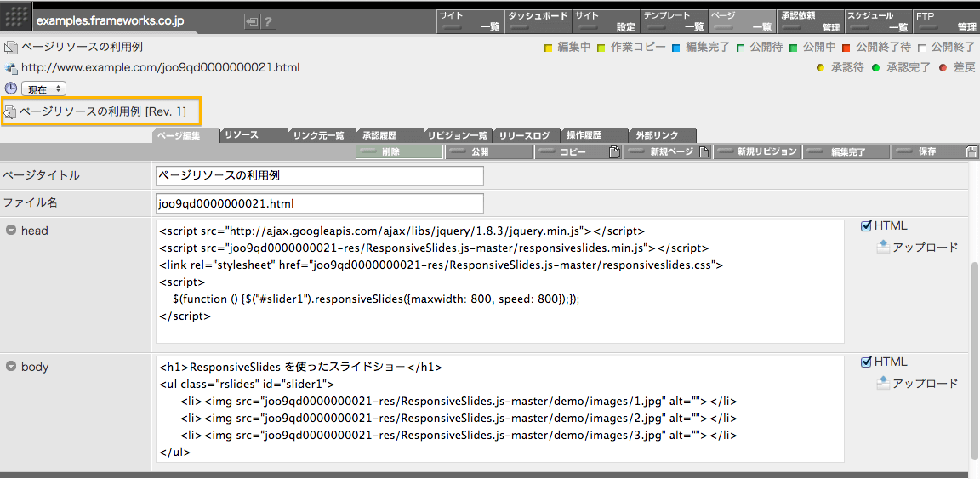Screen dimensions: 980x479
Task: Click the copy document icon beside コピー
Action: point(614,152)
